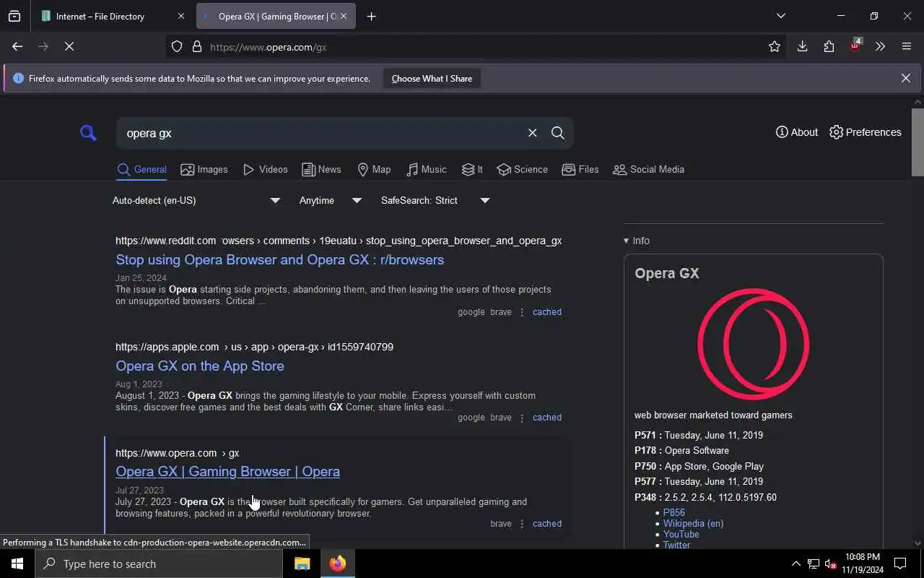Click the taskbar Type here to search box
Viewport: 924px width, 578px height.
tap(159, 564)
